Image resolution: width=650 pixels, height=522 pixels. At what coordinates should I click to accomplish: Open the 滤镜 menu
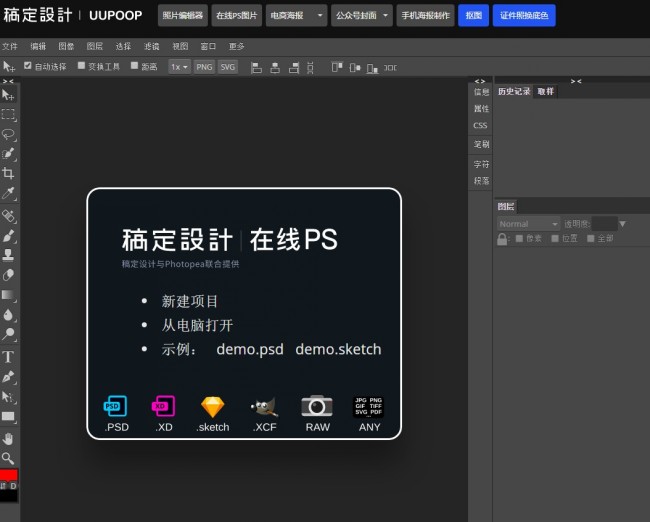[x=151, y=46]
